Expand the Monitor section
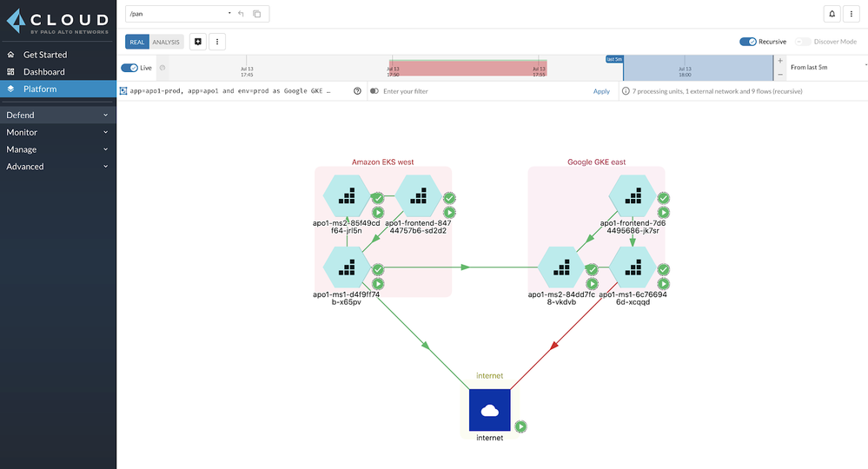Viewport: 868px width, 469px height. 58,132
